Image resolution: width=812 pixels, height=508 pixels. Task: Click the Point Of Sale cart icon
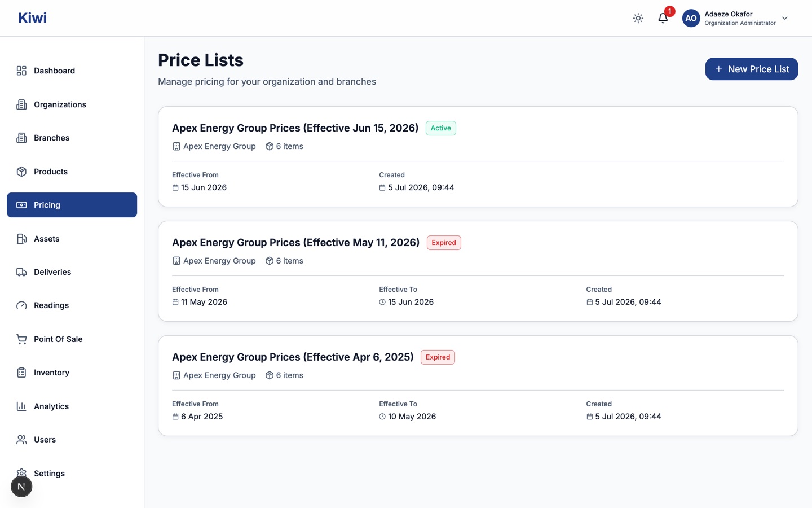[x=21, y=339]
